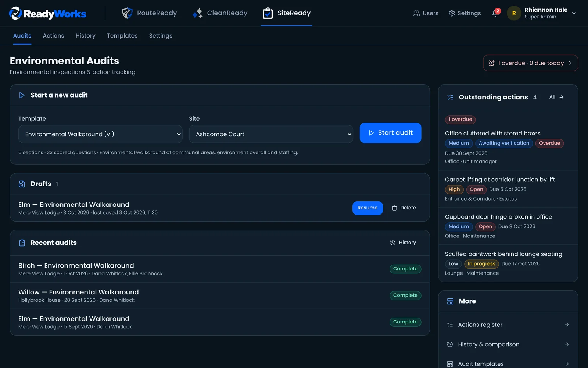
Task: Click the Settings gear icon in header
Action: click(452, 13)
